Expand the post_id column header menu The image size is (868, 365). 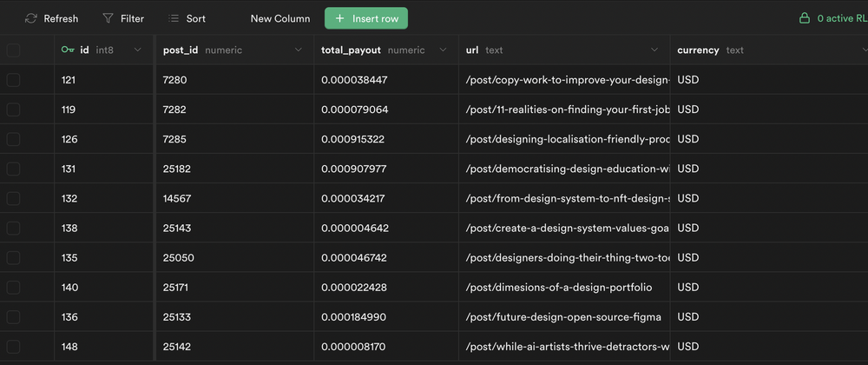pos(299,50)
